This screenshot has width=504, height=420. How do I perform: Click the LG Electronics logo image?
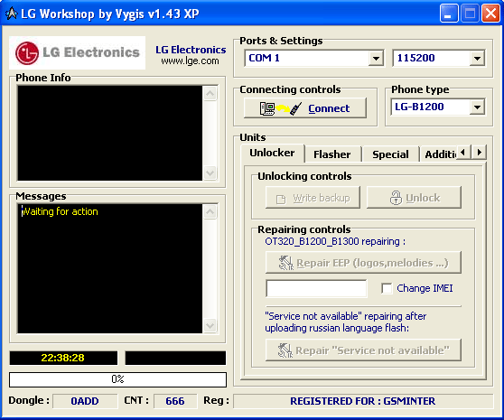(x=77, y=52)
